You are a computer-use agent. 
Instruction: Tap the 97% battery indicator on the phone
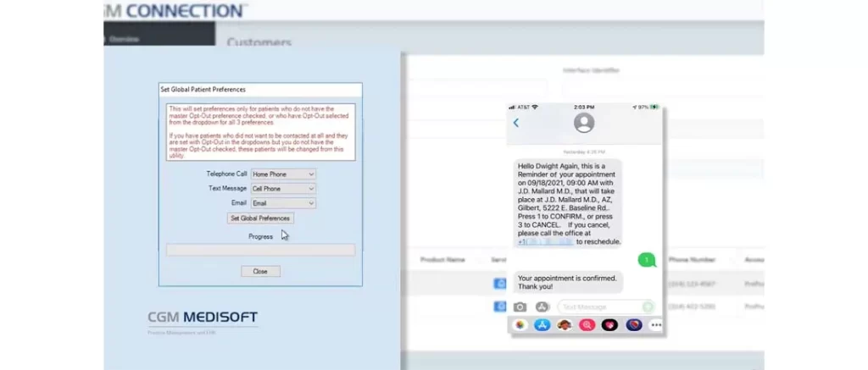[x=646, y=108]
